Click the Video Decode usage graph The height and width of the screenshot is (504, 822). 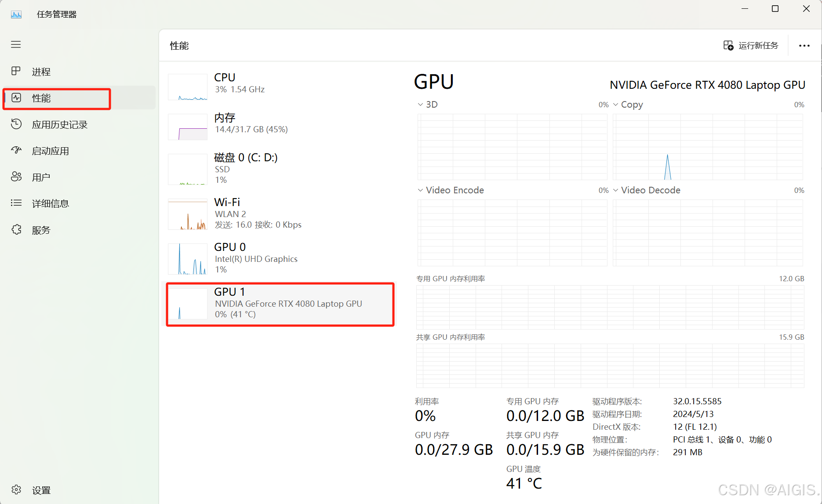coord(708,233)
